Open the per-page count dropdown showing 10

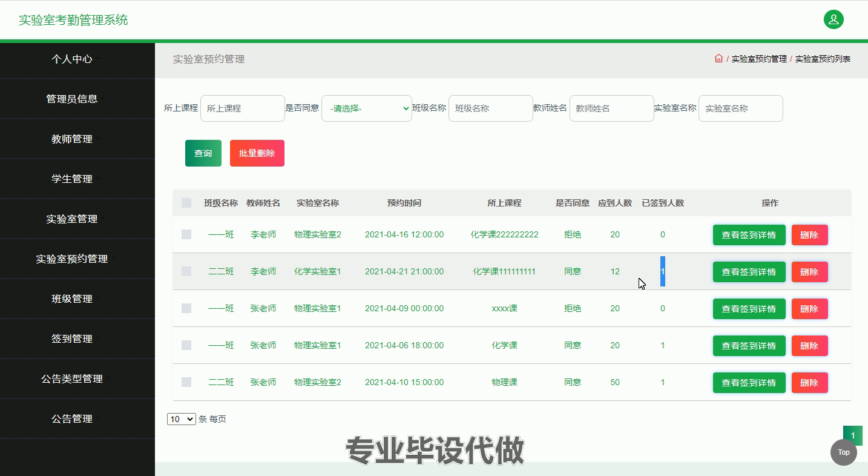click(182, 419)
